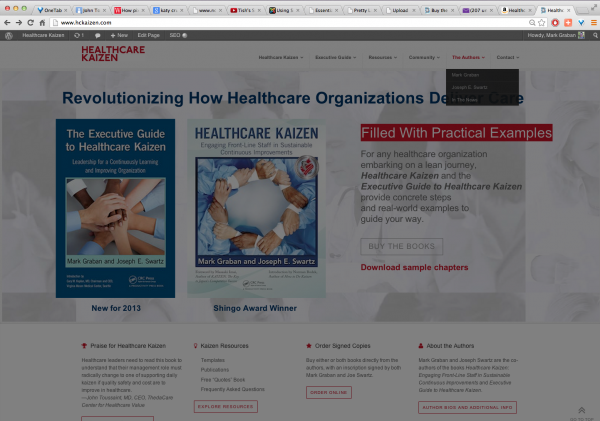Screen dimensions: 600x421
Task: Switch to the Pretty L browser tab
Action: tap(361, 10)
